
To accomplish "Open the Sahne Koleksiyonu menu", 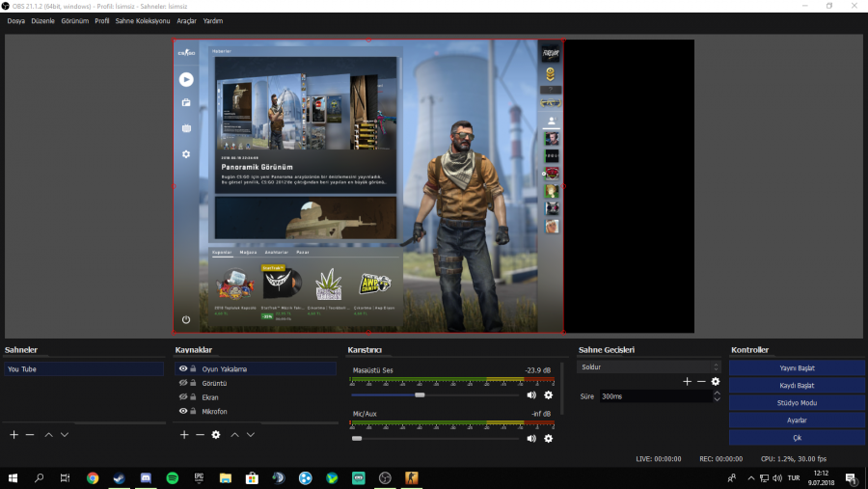I will 143,21.
